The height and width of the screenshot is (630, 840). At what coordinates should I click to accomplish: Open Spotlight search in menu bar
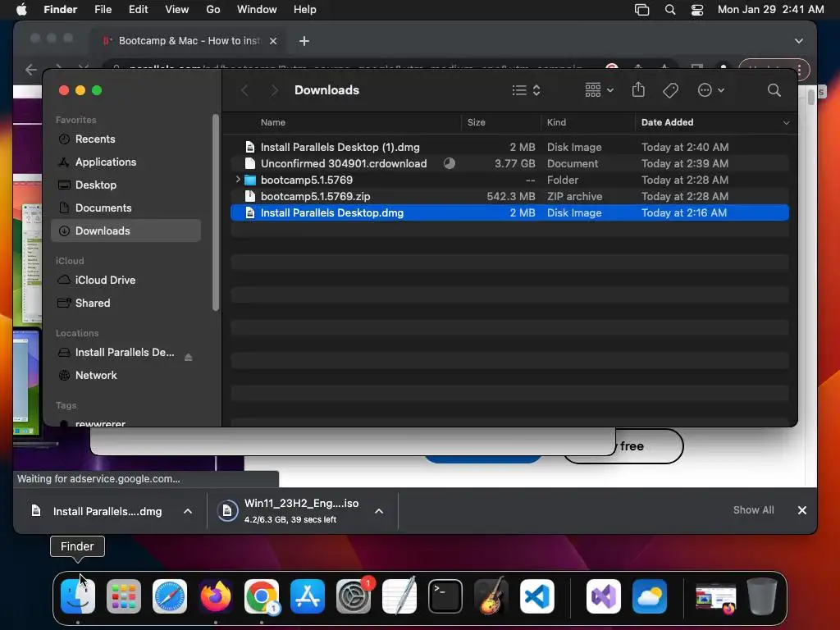(x=669, y=10)
